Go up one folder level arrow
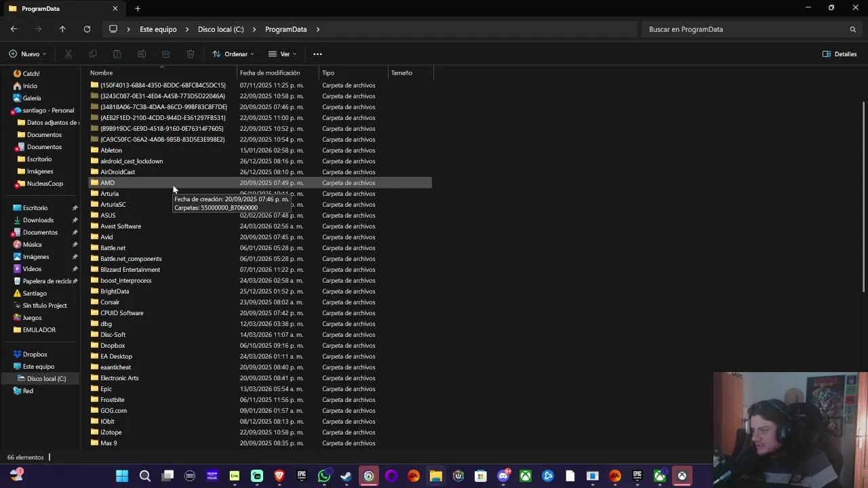868x488 pixels. (x=62, y=29)
